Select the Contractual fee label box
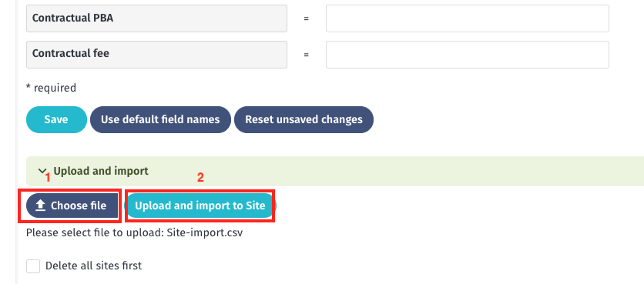 coord(156,54)
